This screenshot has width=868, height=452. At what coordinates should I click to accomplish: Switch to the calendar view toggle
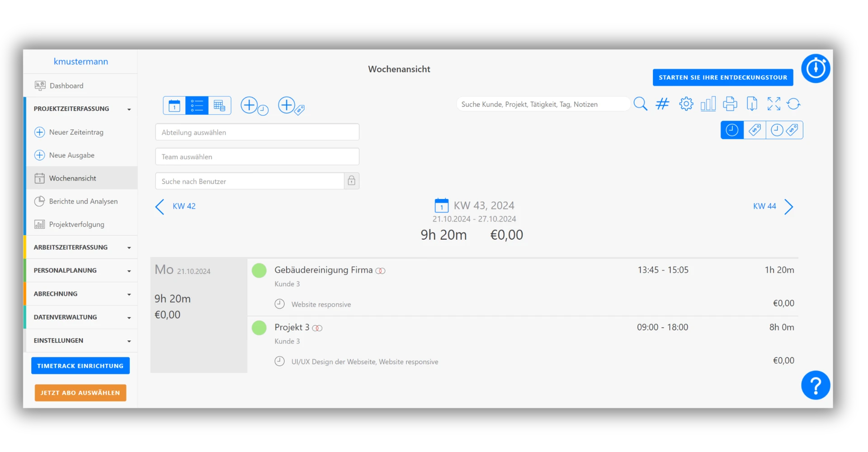tap(175, 106)
